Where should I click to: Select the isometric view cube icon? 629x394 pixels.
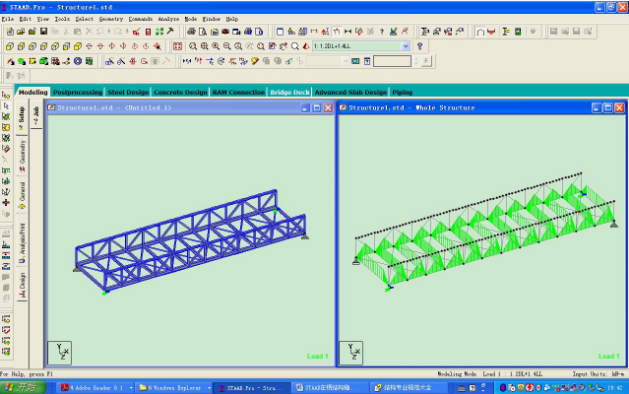coord(77,46)
